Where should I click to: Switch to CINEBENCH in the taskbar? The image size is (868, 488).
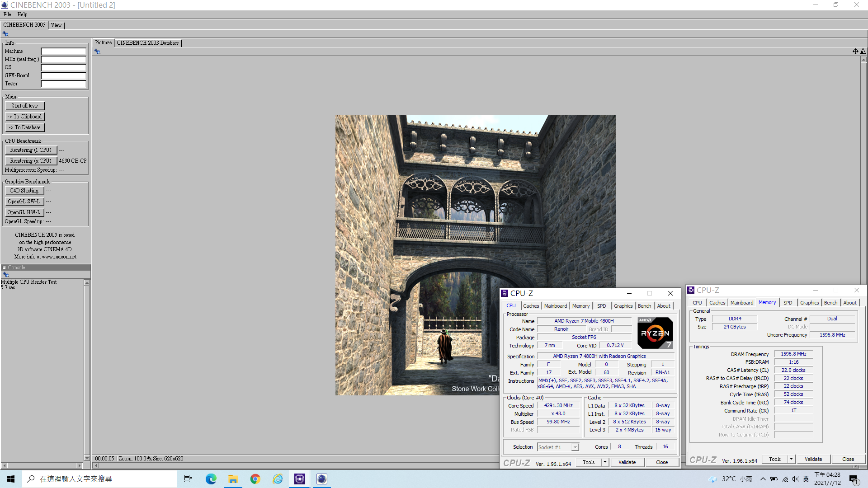click(x=321, y=479)
